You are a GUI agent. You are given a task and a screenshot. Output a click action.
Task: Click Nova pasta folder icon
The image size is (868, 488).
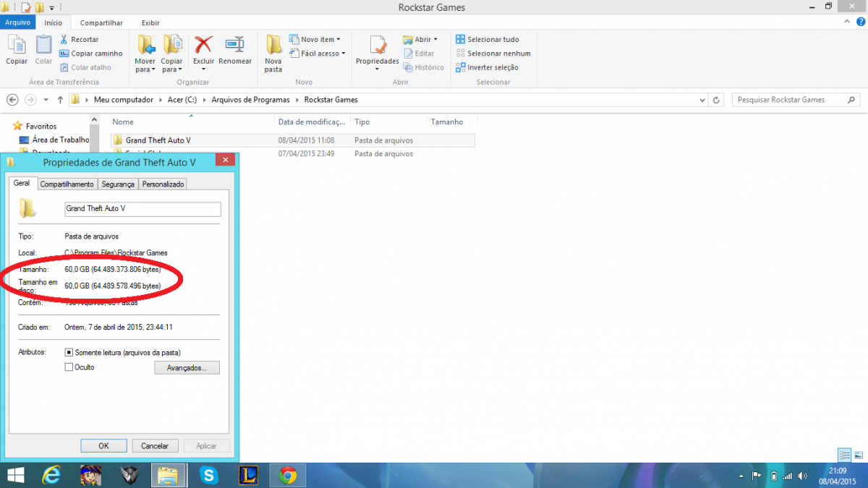point(273,45)
